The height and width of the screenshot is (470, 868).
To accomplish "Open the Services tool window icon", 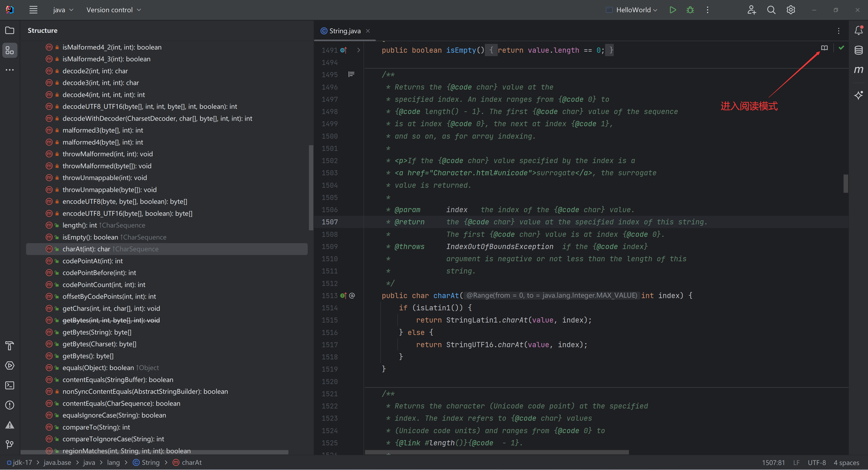I will pos(10,366).
